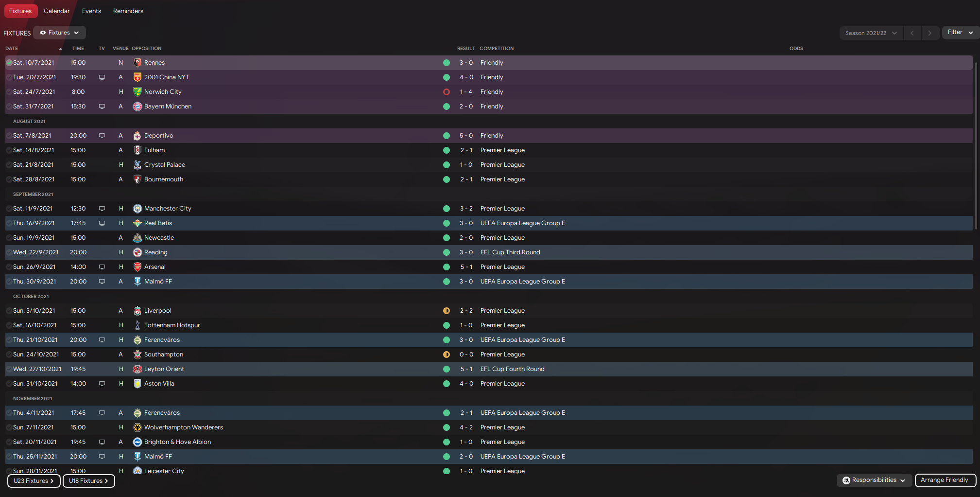Open the Filter dropdown
The height and width of the screenshot is (497, 980).
click(x=960, y=32)
